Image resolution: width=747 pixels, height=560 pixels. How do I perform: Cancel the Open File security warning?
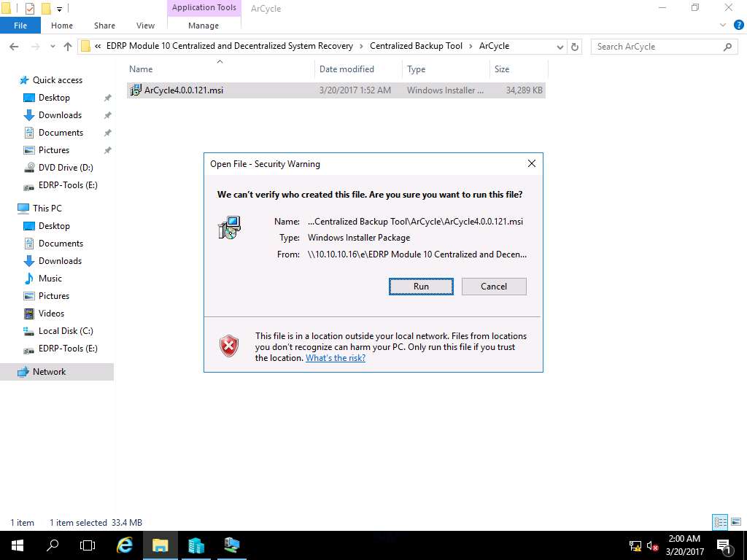click(494, 286)
